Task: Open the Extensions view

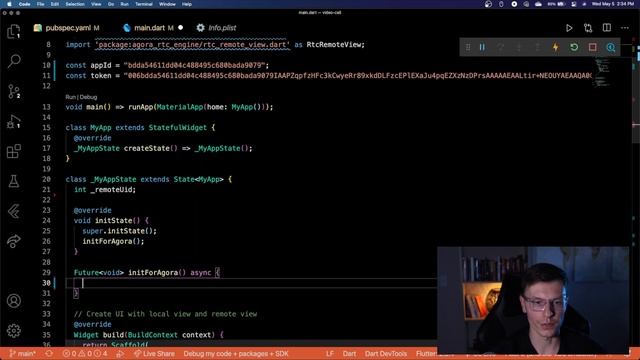Action: [14, 151]
